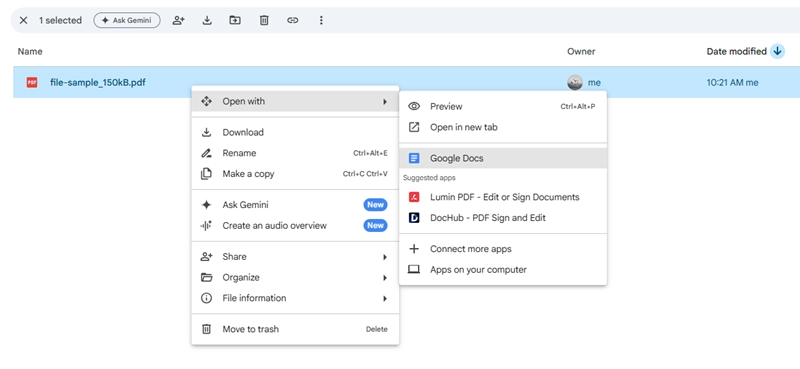800x369 pixels.
Task: Select Make a copy menu entry
Action: point(295,174)
